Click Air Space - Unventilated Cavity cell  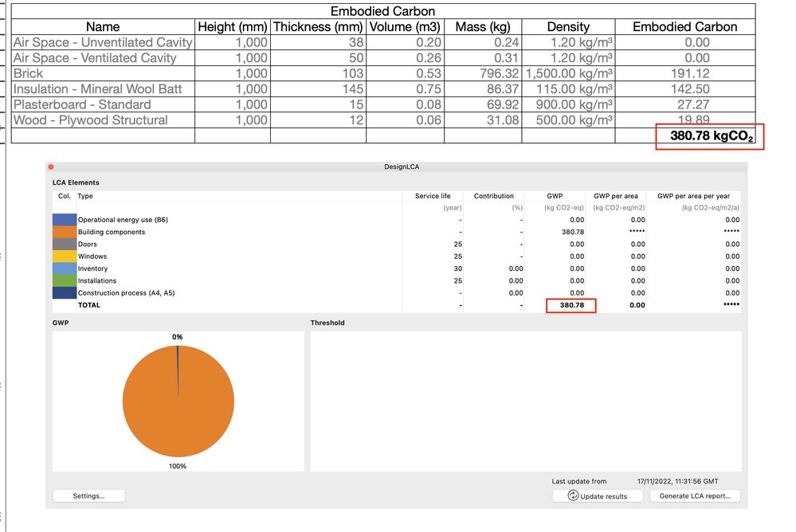(103, 43)
